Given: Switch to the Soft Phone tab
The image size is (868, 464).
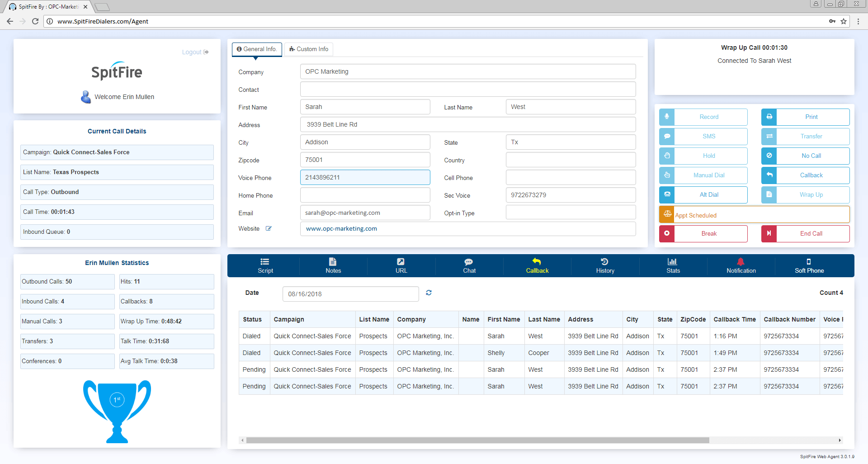Looking at the screenshot, I should tap(809, 266).
